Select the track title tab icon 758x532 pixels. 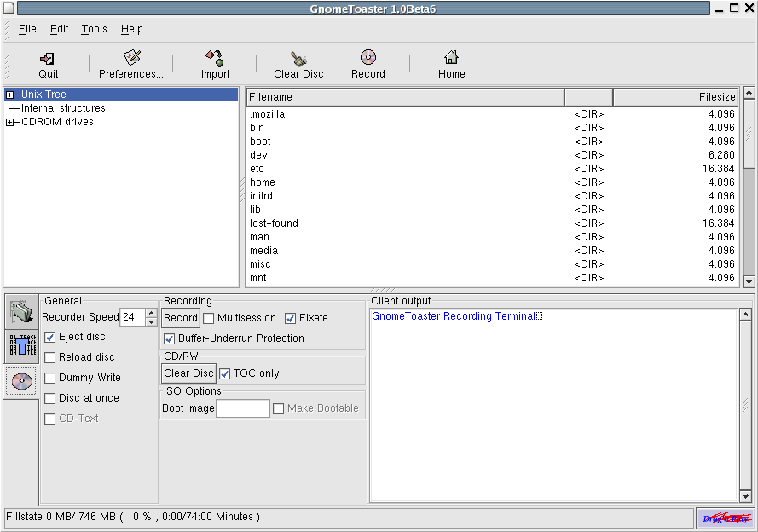[x=22, y=345]
